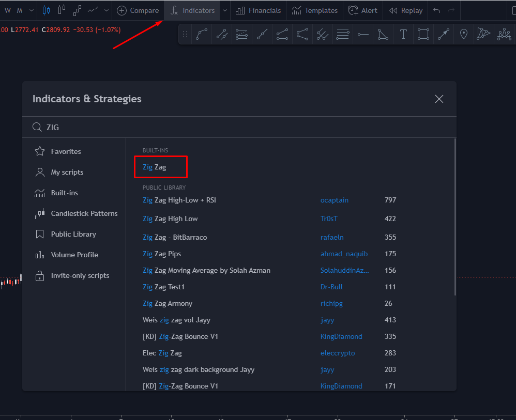Viewport: 516px width, 420px height.
Task: Switch to the W weekly interval
Action: [8, 10]
